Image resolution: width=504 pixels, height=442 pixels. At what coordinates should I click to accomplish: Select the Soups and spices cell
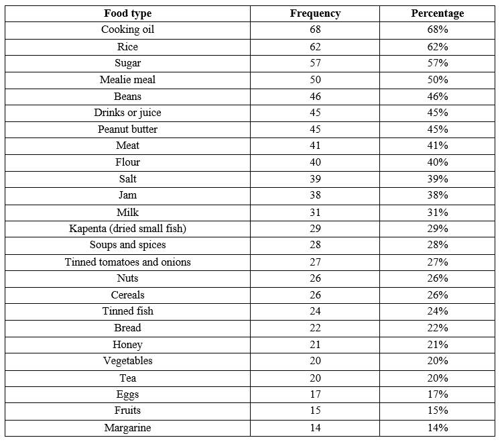tap(127, 245)
